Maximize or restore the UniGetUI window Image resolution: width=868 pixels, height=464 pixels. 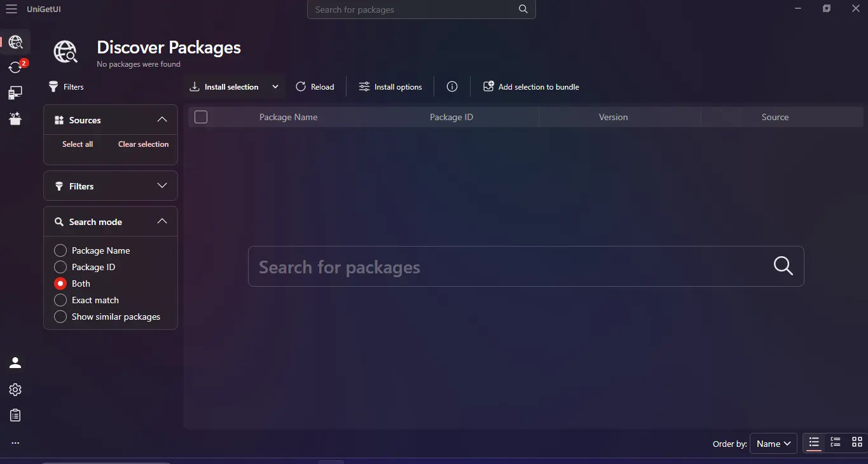827,9
